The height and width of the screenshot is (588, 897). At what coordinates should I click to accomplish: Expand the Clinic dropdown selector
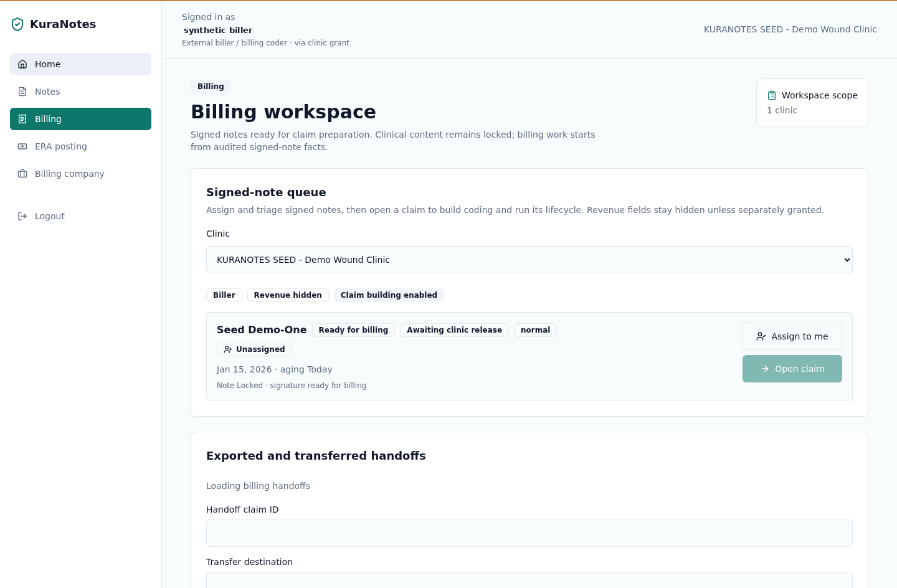tap(529, 260)
